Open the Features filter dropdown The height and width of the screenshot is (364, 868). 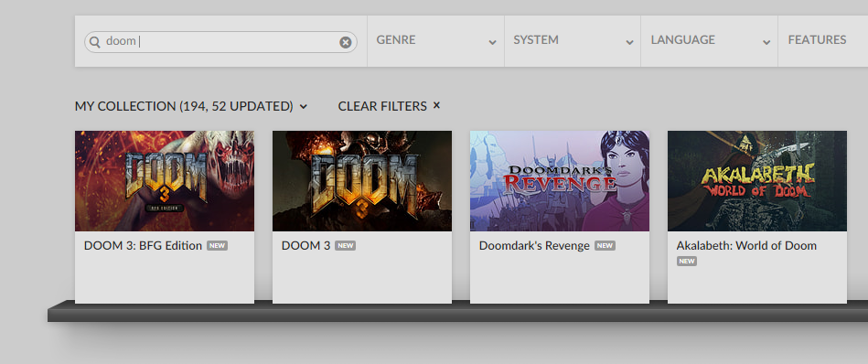823,41
